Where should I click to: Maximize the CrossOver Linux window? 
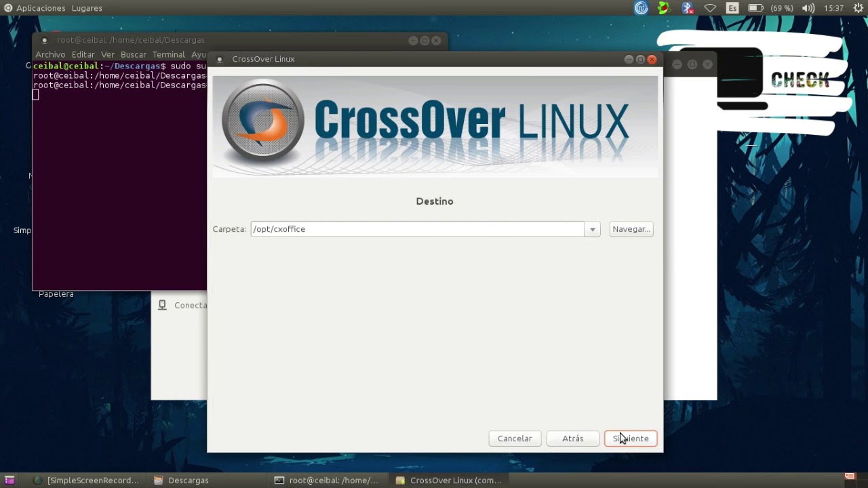point(640,59)
